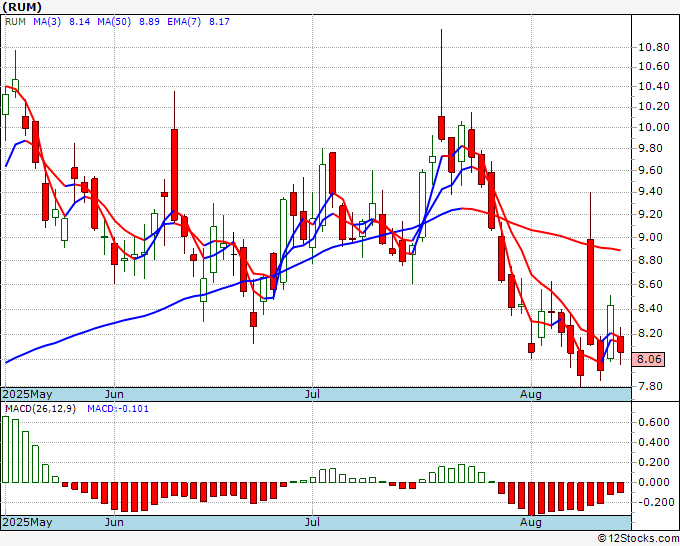Click the -0.200 MACD axis label
680x546 pixels.
click(657, 502)
